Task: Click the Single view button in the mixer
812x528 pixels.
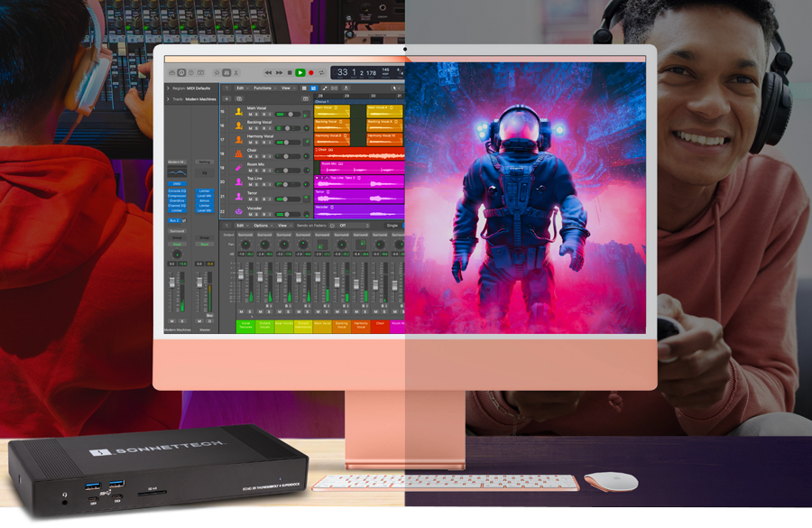Action: coord(392,225)
